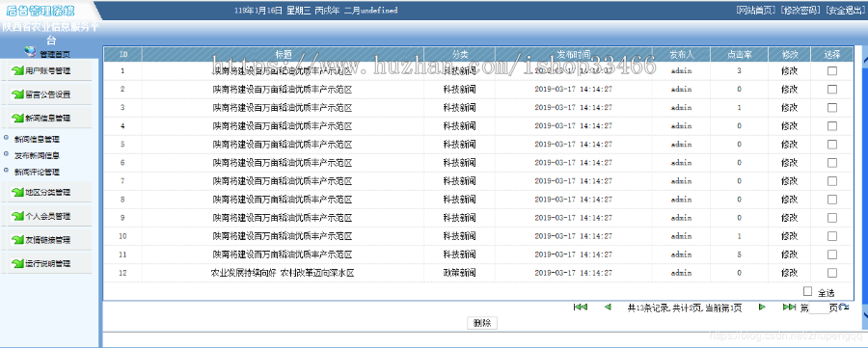
Task: Open the 新闻评论管理 sub-item
Action: (x=37, y=172)
